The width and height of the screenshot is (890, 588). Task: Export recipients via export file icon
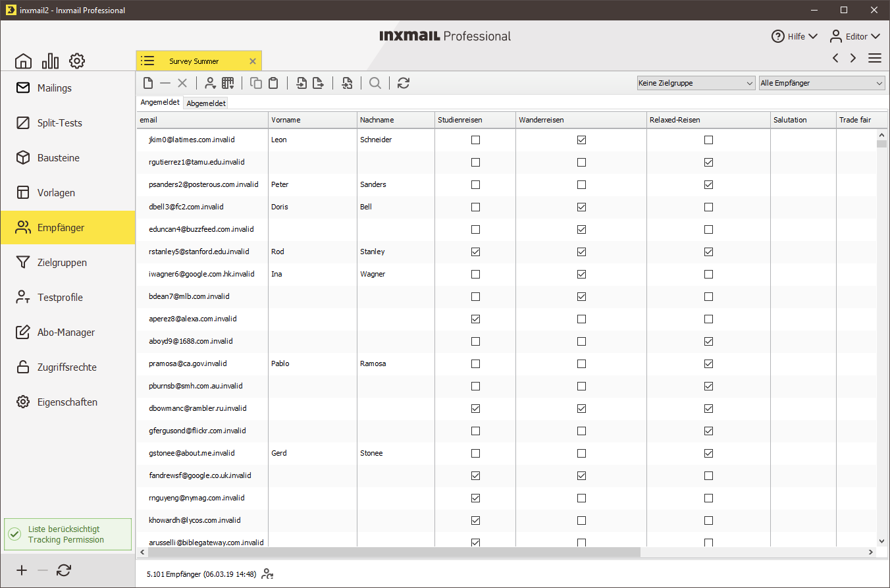click(x=319, y=83)
